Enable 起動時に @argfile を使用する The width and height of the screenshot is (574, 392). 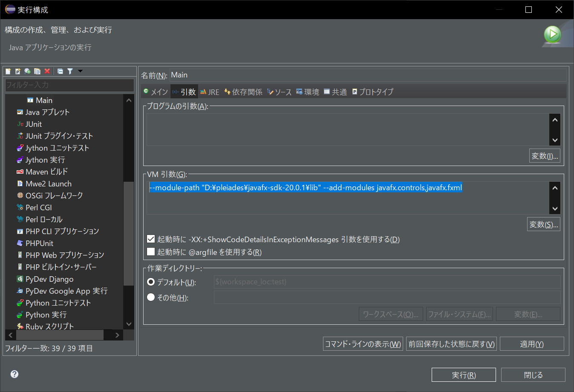click(151, 252)
